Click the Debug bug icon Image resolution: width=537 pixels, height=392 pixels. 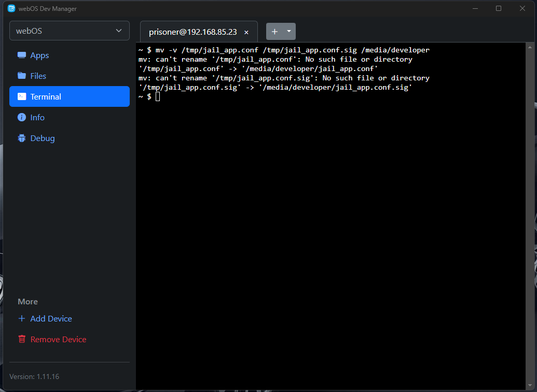coord(22,138)
